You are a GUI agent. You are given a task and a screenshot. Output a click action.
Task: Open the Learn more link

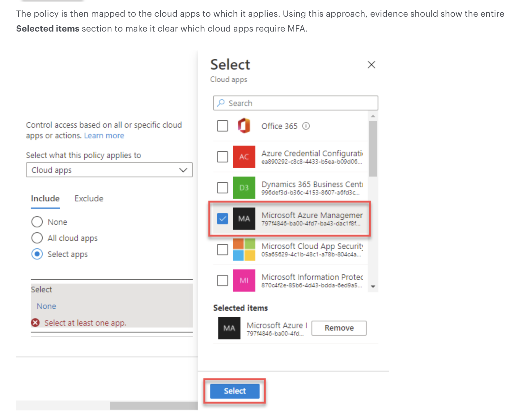pos(104,135)
